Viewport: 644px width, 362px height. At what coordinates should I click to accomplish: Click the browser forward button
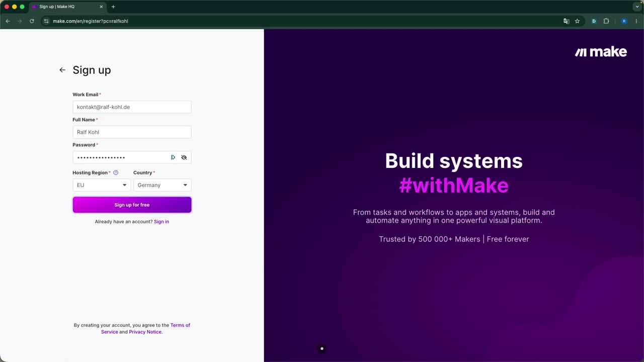point(20,21)
